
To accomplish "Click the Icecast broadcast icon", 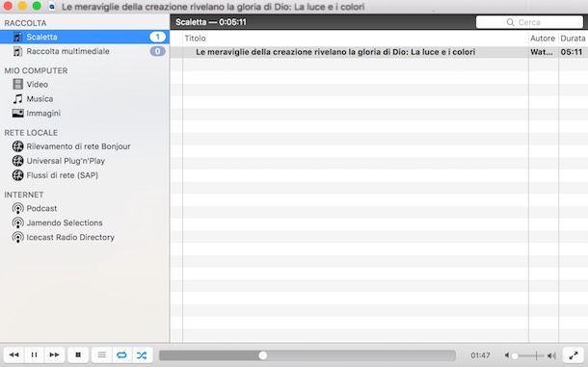I will click(x=17, y=237).
